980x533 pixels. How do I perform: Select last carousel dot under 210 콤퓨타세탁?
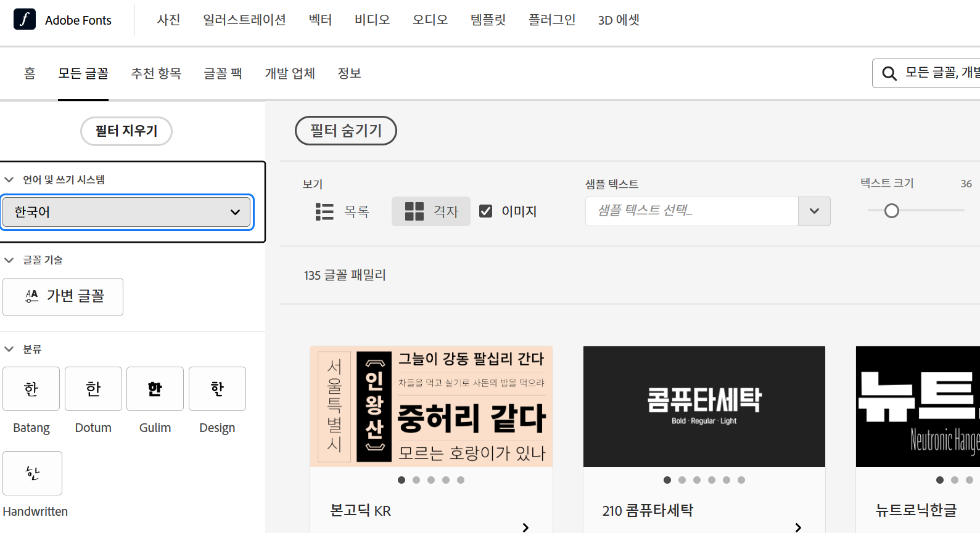point(741,480)
